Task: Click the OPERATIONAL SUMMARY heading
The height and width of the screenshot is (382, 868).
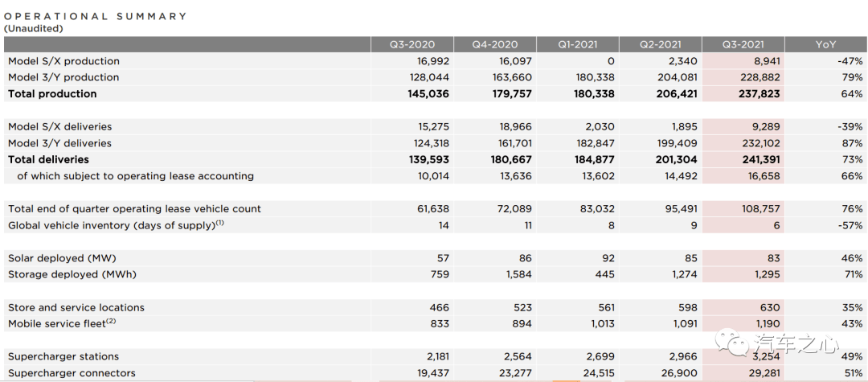Action: [x=95, y=17]
